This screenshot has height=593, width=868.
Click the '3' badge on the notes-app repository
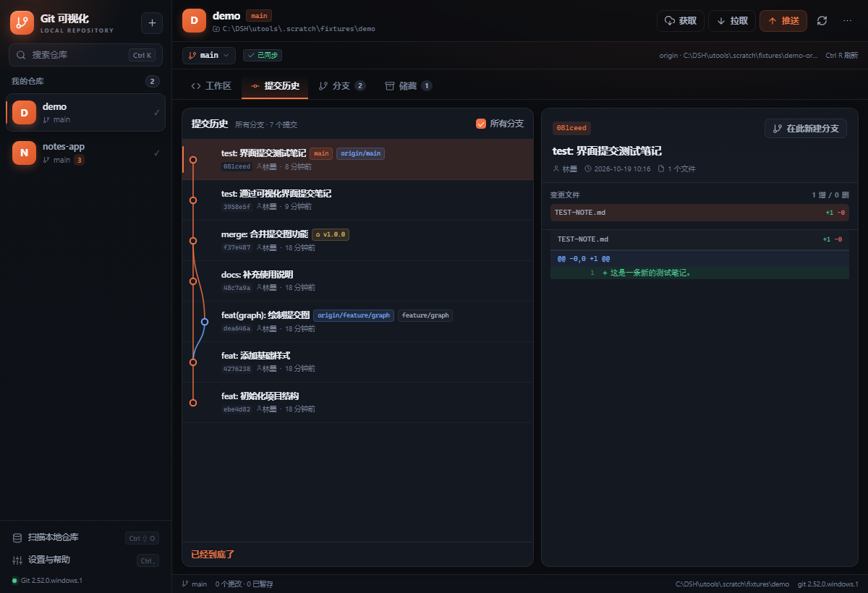pos(79,160)
